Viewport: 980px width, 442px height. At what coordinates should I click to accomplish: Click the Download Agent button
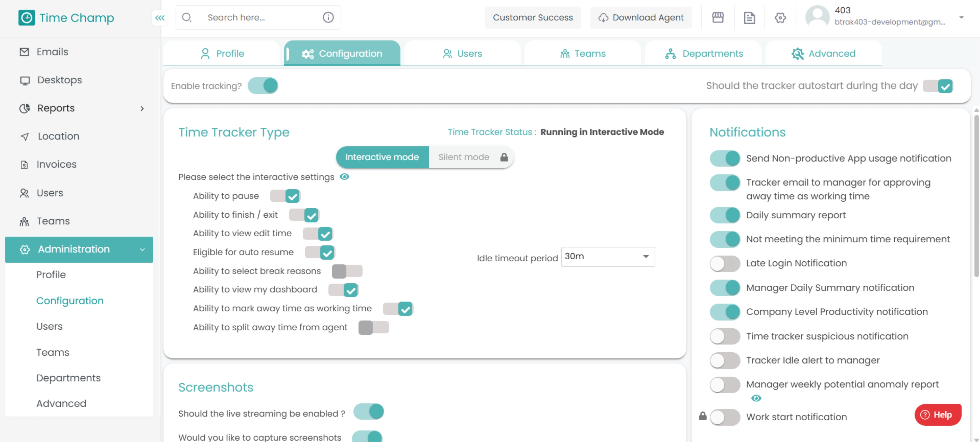coord(641,17)
